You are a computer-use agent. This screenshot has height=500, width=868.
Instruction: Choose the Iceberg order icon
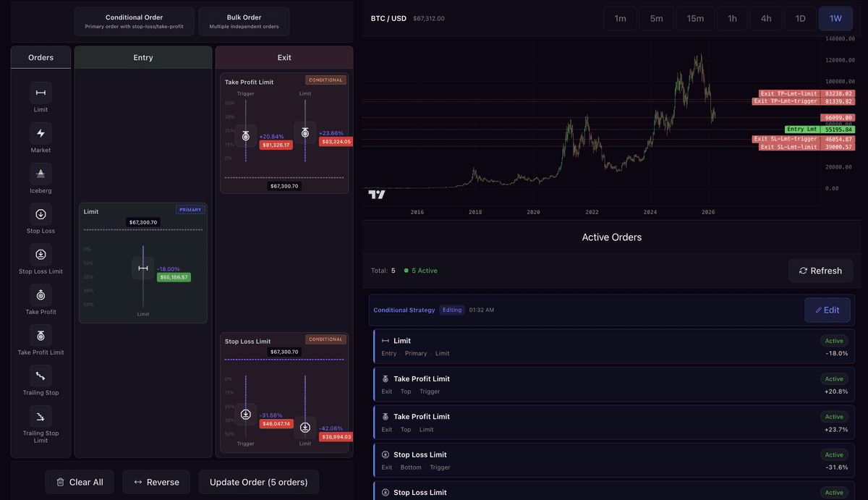41,174
